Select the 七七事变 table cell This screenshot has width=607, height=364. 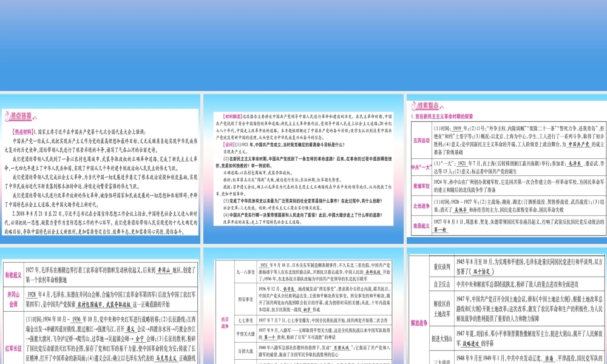[245, 321]
